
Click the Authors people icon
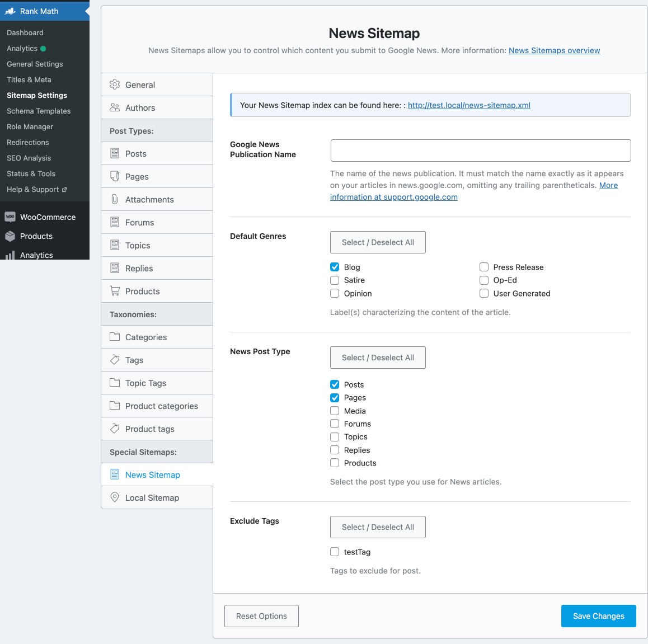click(x=115, y=107)
